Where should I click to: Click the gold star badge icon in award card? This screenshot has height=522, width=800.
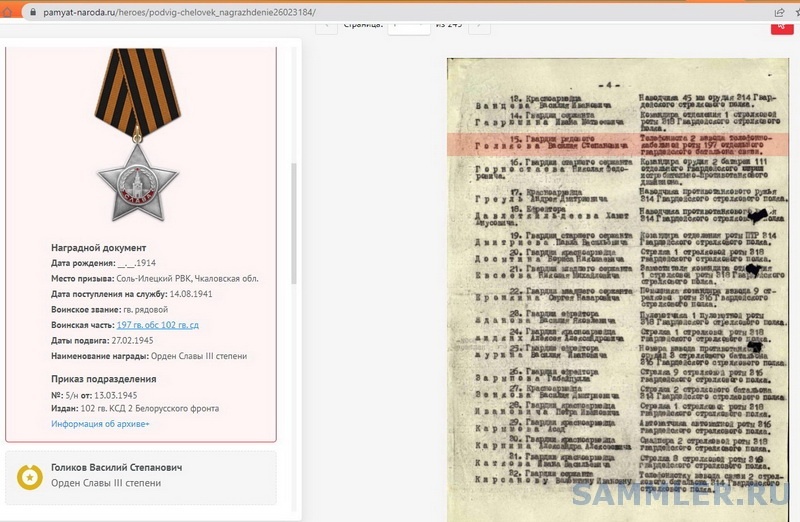(30, 478)
